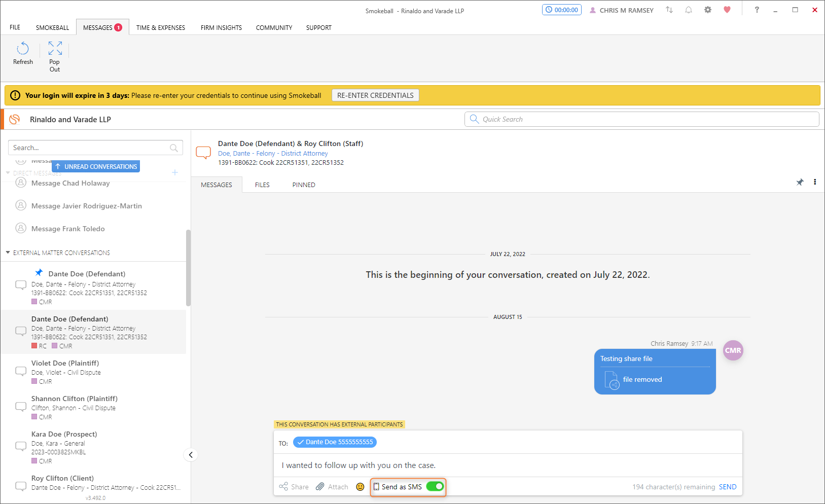This screenshot has width=825, height=504.
Task: Click SEND to send message
Action: click(728, 487)
